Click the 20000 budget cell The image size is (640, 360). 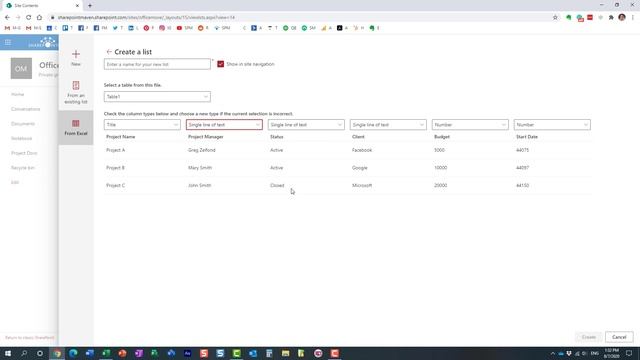441,185
